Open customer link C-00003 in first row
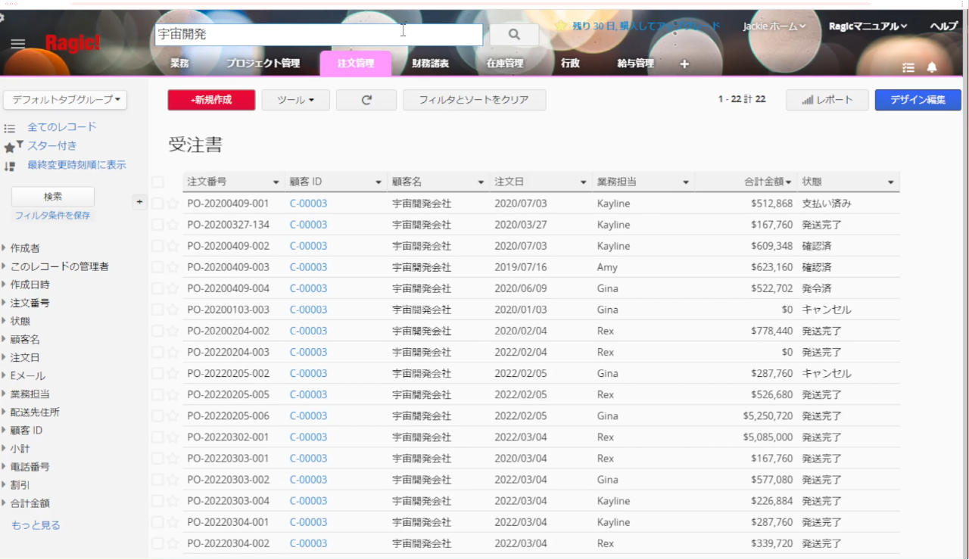This screenshot has height=560, width=969. coord(308,204)
